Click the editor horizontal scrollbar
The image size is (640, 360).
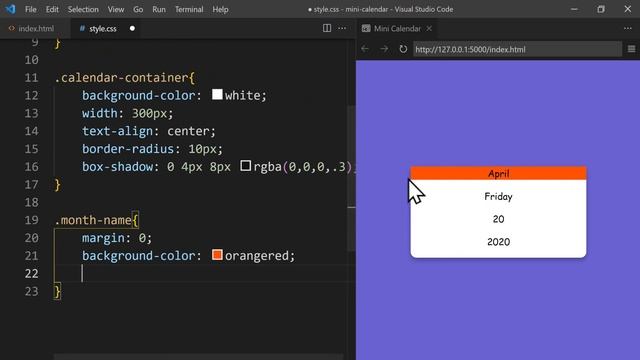tap(198, 357)
